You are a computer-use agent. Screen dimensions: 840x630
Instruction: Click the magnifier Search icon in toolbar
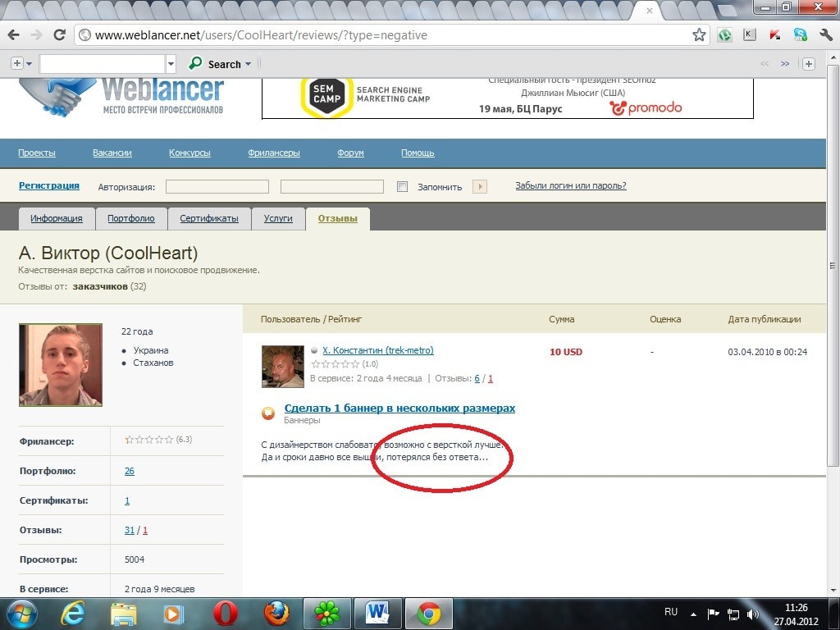coord(195,64)
